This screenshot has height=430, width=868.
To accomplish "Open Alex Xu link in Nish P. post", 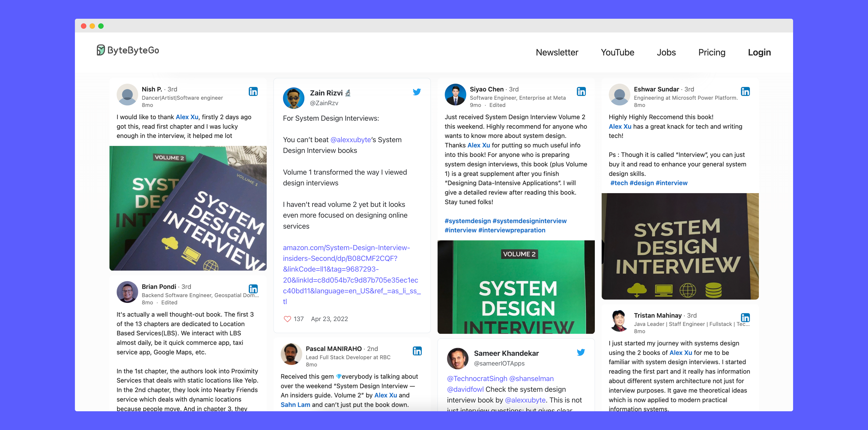I will tap(187, 117).
